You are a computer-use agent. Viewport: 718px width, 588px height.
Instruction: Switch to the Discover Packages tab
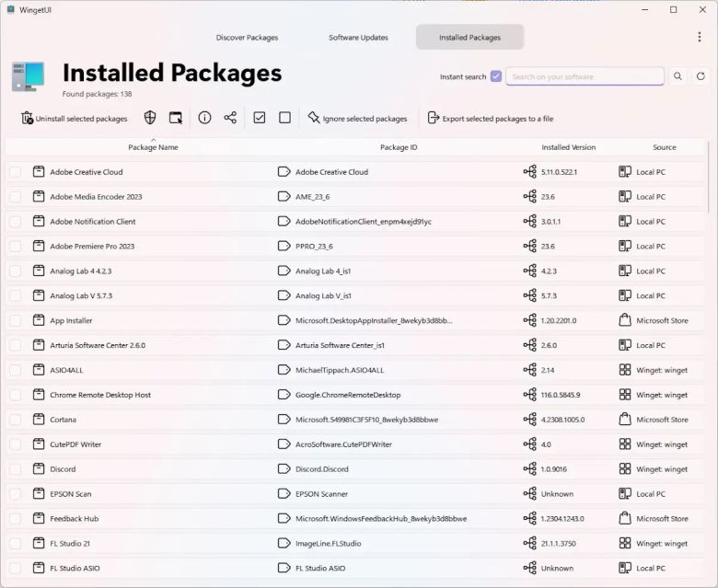(247, 38)
